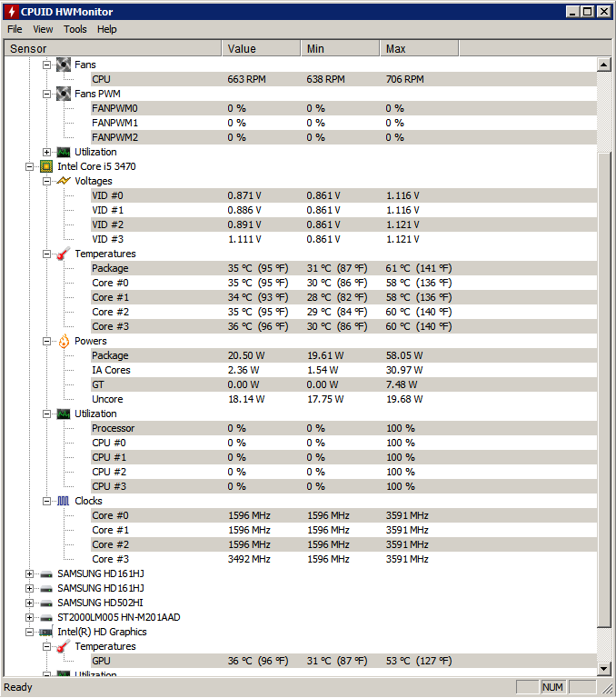Collapse the Intel(R) HD Graphics node
The image size is (616, 698).
(29, 633)
